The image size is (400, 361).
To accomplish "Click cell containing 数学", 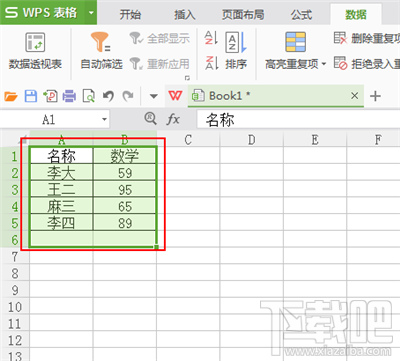I will [x=125, y=156].
